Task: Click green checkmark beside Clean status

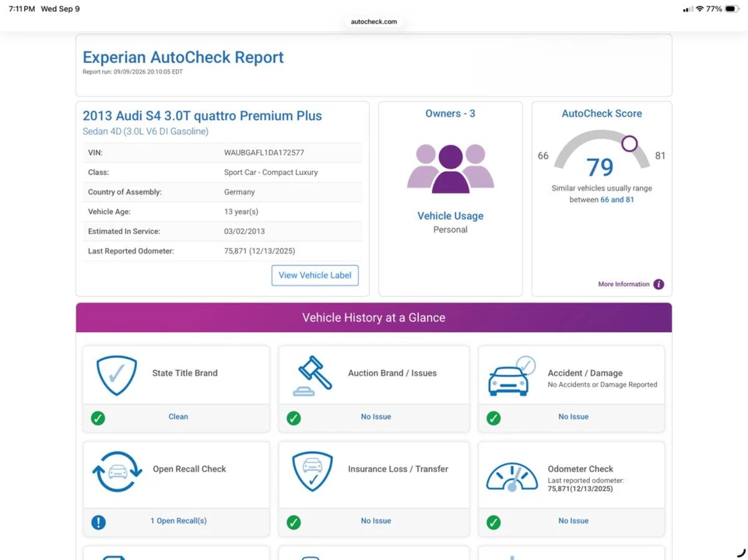Action: click(98, 418)
